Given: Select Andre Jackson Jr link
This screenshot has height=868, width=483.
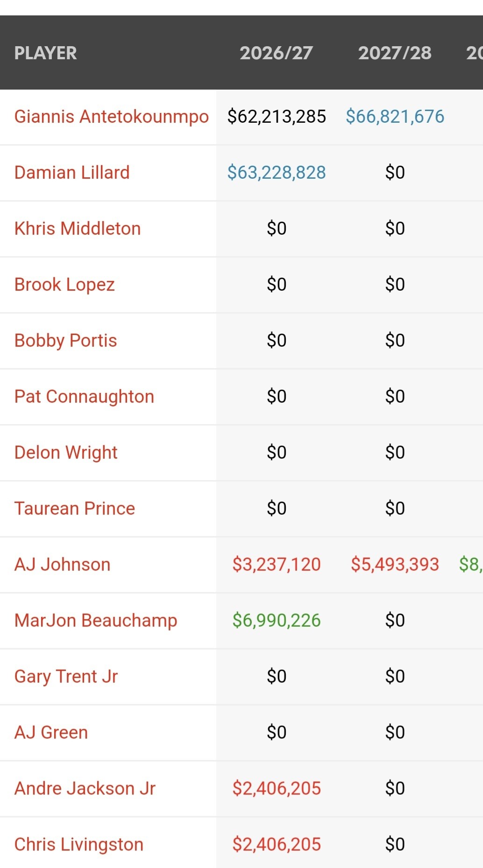Looking at the screenshot, I should (85, 789).
